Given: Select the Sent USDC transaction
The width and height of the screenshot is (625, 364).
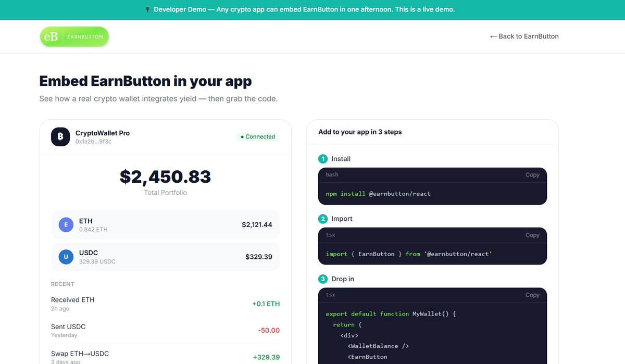Looking at the screenshot, I should tap(166, 331).
